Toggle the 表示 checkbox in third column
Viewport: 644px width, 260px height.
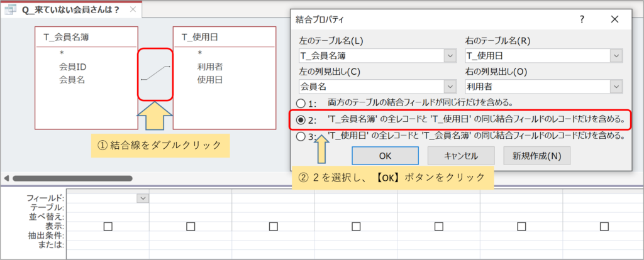pos(274,226)
